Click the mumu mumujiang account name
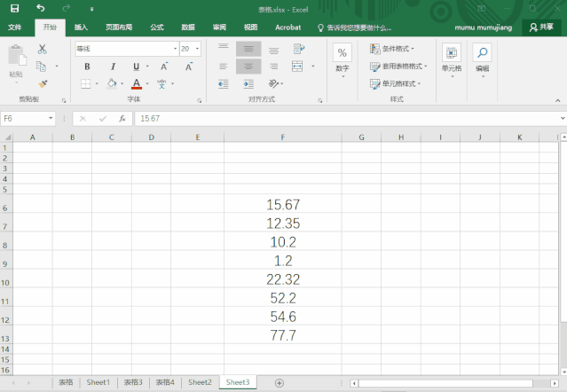Viewport: 567px width, 392px height. point(483,27)
